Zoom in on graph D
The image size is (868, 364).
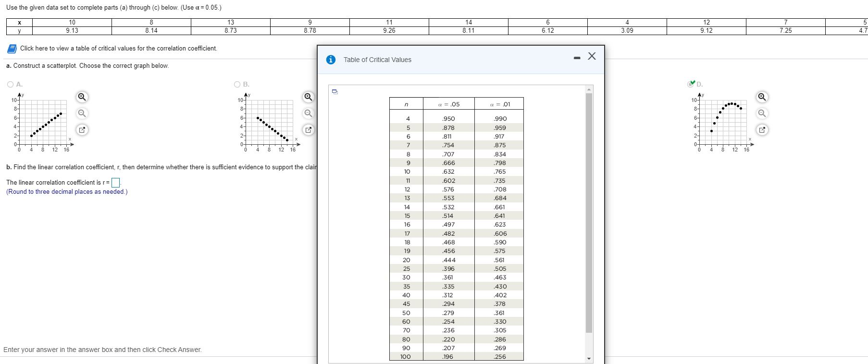click(x=762, y=97)
